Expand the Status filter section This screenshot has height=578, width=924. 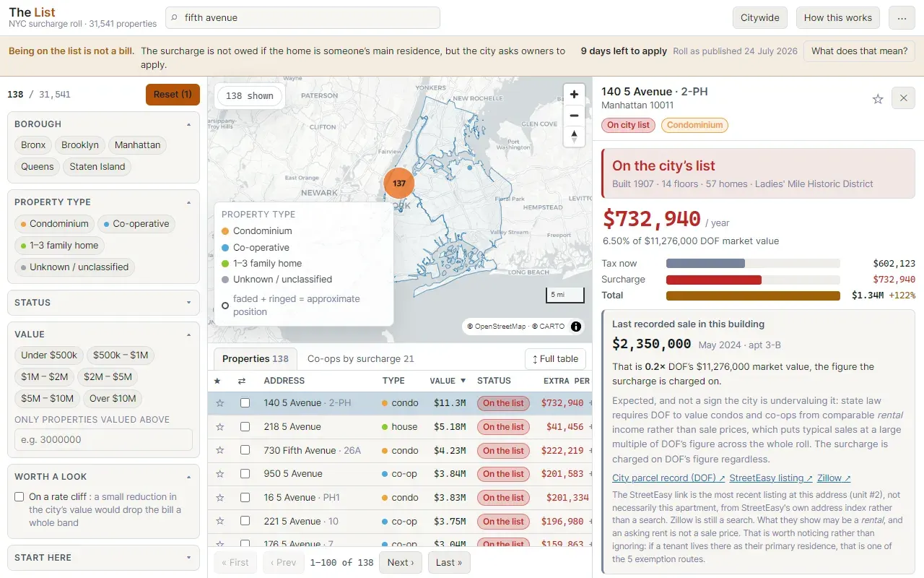pyautogui.click(x=103, y=303)
